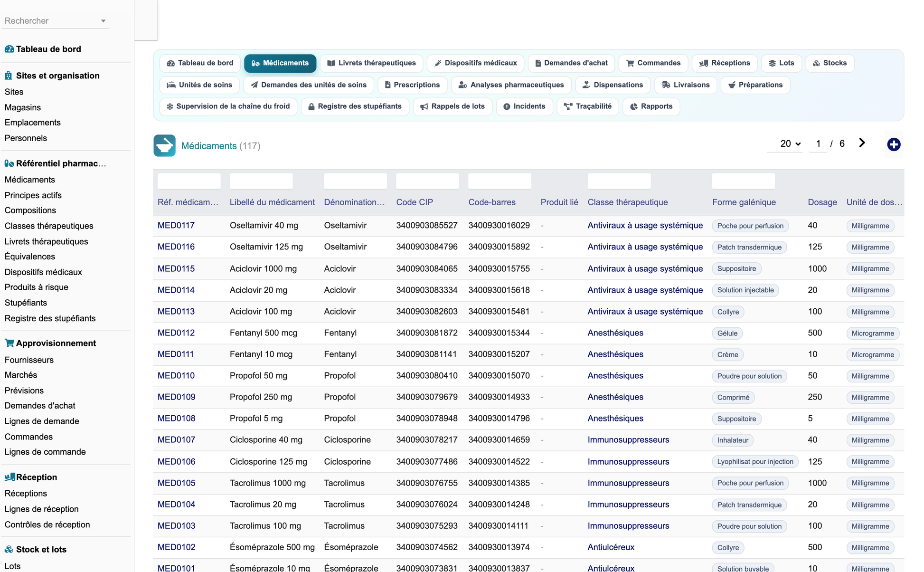The width and height of the screenshot is (924, 572).
Task: Sort by Dosage column header
Action: coord(822,202)
